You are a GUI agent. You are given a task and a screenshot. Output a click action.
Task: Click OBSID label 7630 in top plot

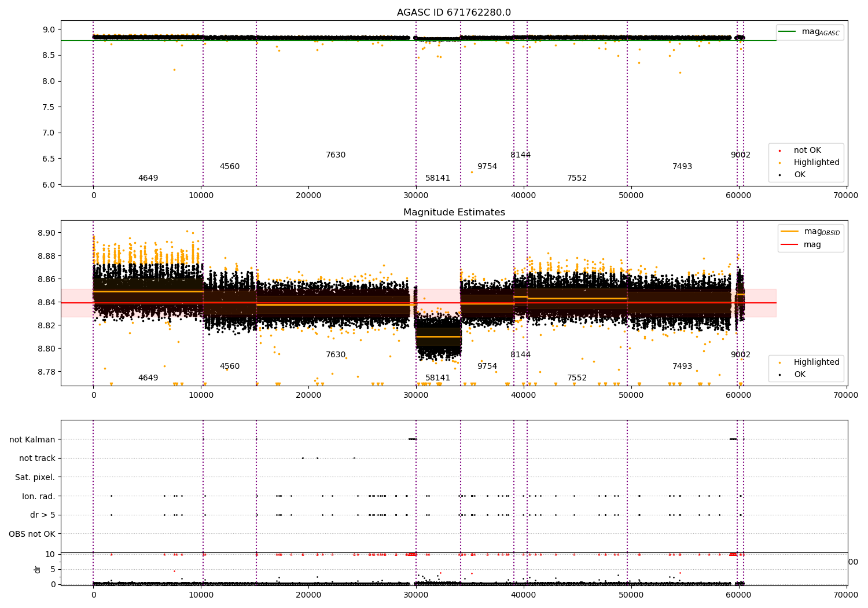(336, 155)
